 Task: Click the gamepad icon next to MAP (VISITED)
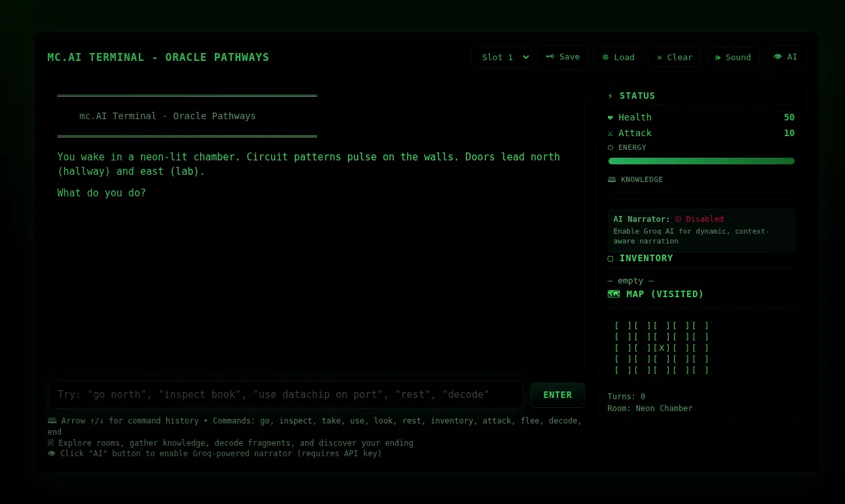coord(614,294)
